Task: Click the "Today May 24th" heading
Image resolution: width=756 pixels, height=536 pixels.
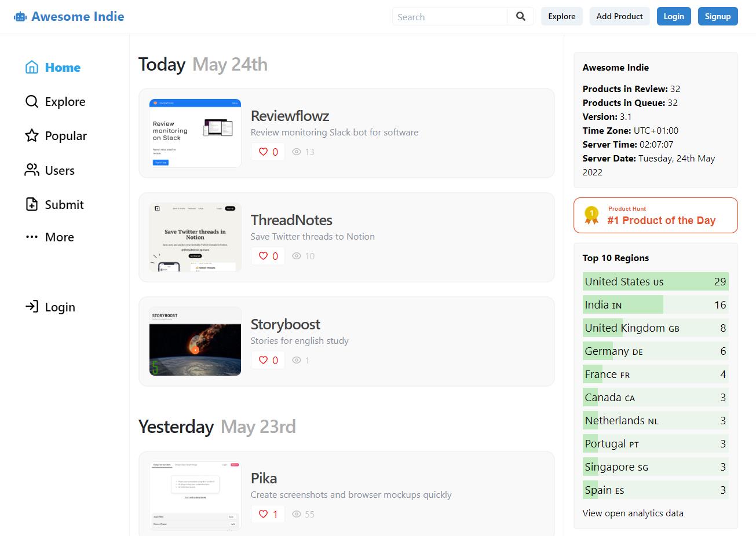Action: coord(203,64)
